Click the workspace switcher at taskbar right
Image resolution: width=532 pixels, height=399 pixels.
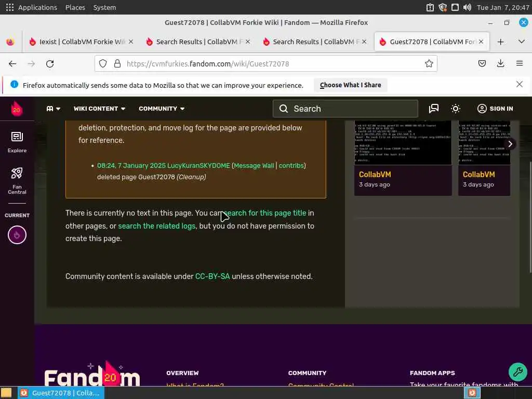tap(472, 393)
